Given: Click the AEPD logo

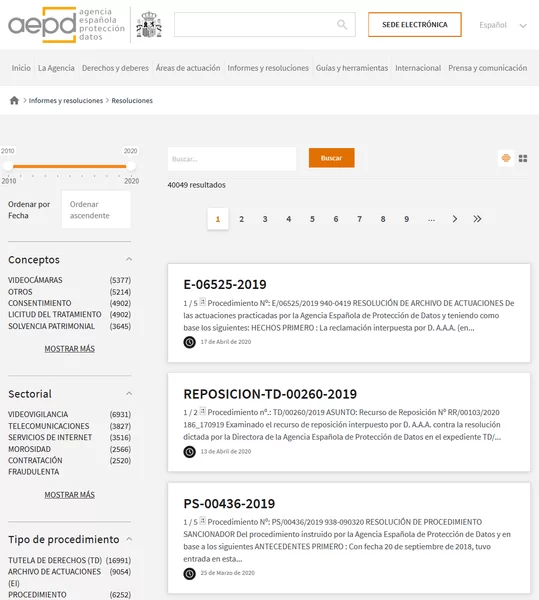Looking at the screenshot, I should (67, 25).
